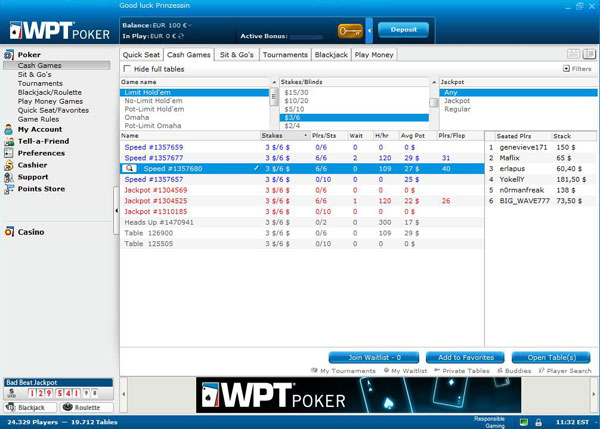
Task: Open the Buddies link
Action: pos(514,370)
